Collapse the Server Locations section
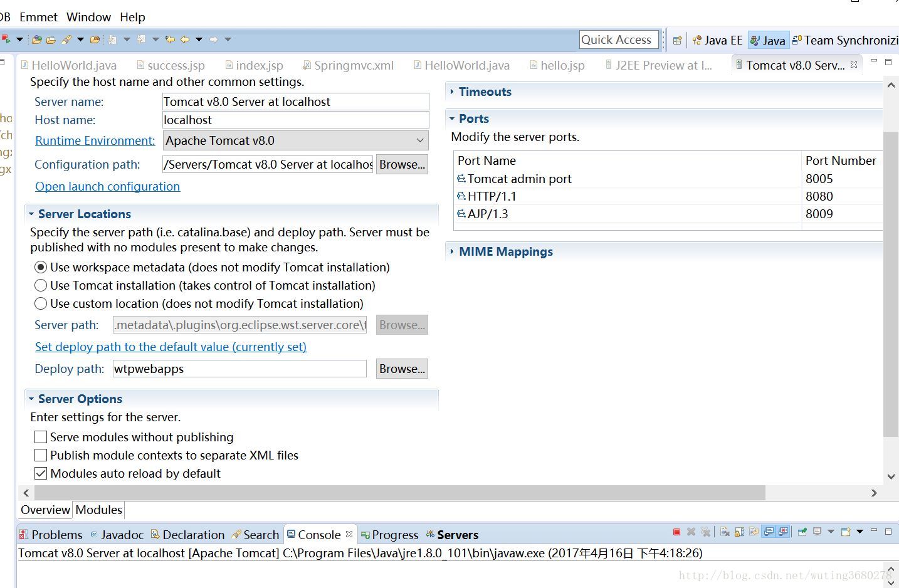Screen dimensions: 899x588 coord(31,214)
